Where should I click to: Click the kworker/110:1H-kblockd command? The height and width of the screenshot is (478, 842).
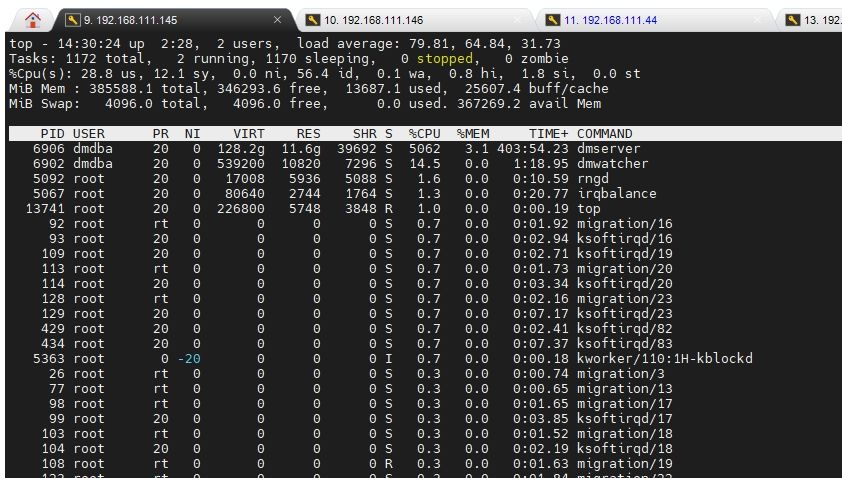(665, 359)
